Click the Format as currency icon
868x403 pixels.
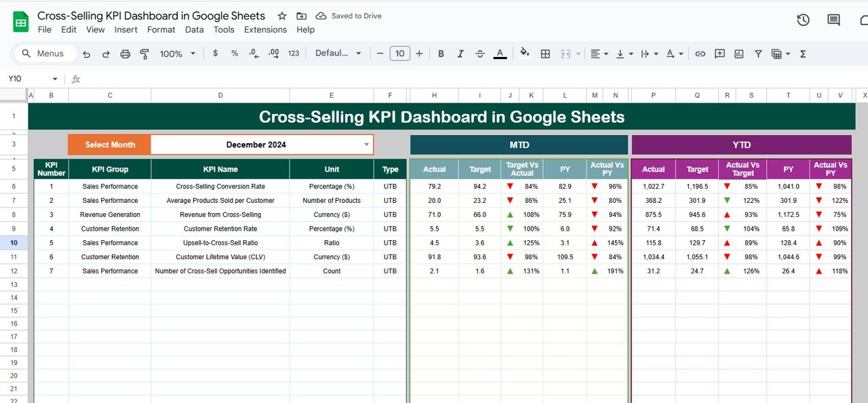coord(215,54)
